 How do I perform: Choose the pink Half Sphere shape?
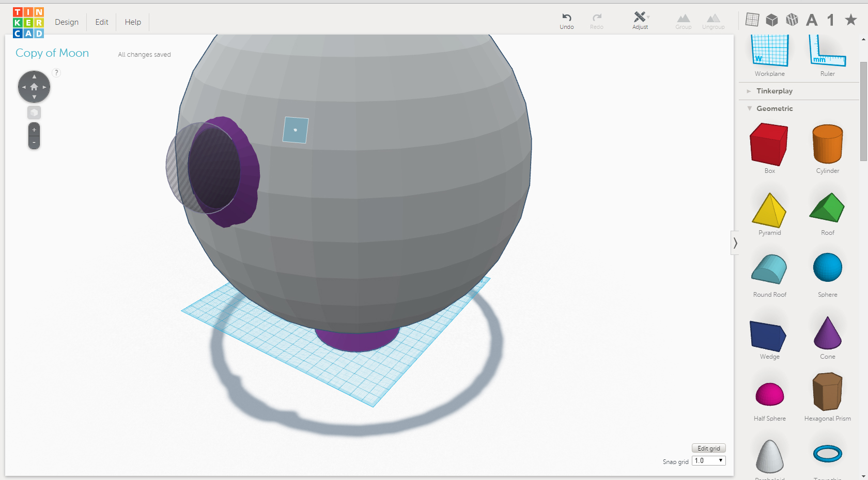[770, 394]
